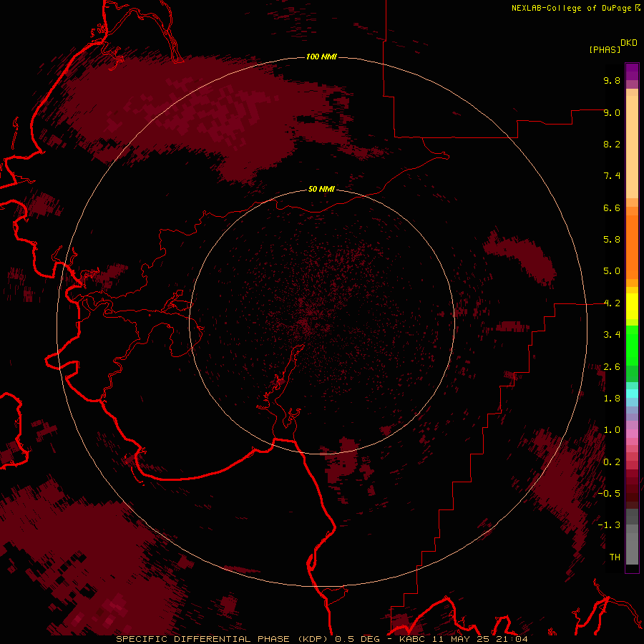Click the 8.2 scale value

pyautogui.click(x=612, y=144)
